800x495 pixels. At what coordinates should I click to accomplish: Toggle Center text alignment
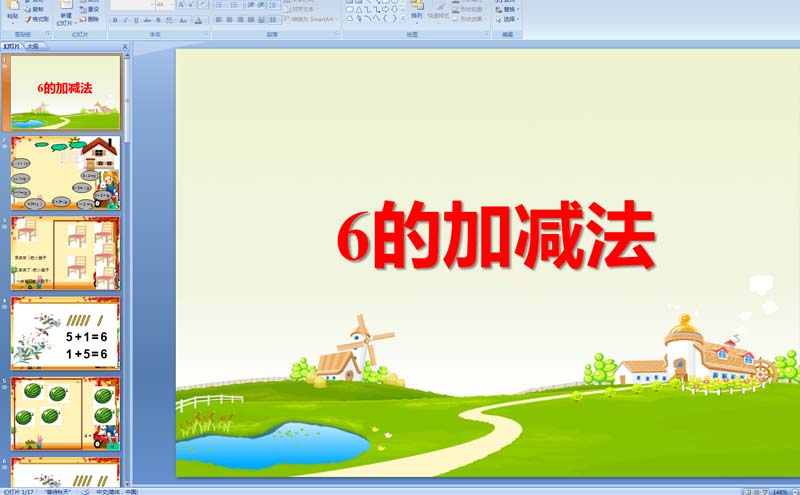tap(230, 19)
